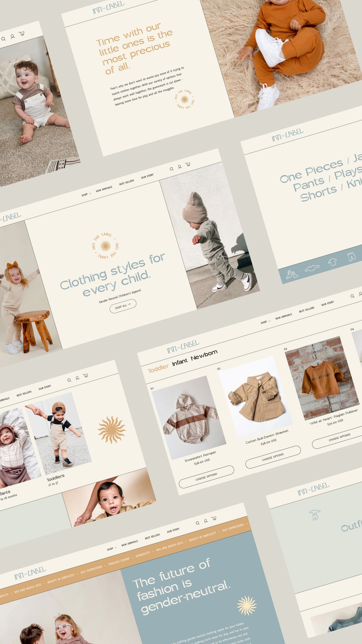Image resolution: width=362 pixels, height=644 pixels.
Task: Open the Wild at Heart Raglan Pullover image
Action: coord(322,378)
